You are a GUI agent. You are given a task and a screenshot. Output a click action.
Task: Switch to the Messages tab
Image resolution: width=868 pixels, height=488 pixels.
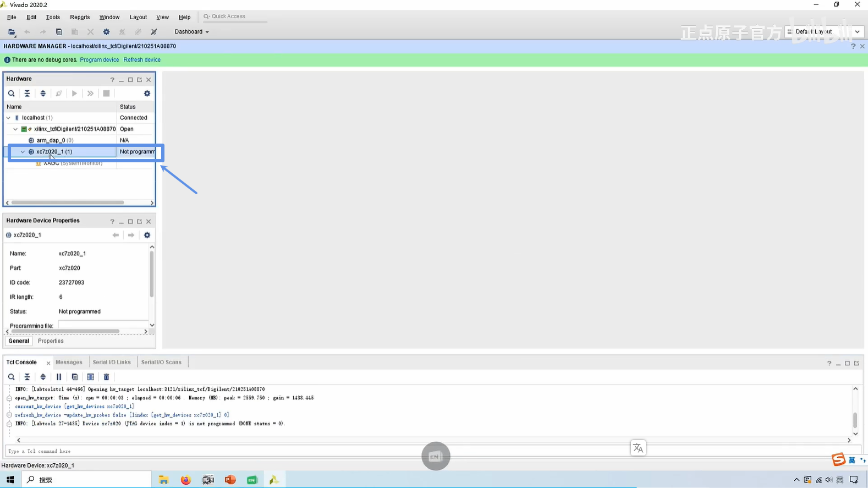69,362
